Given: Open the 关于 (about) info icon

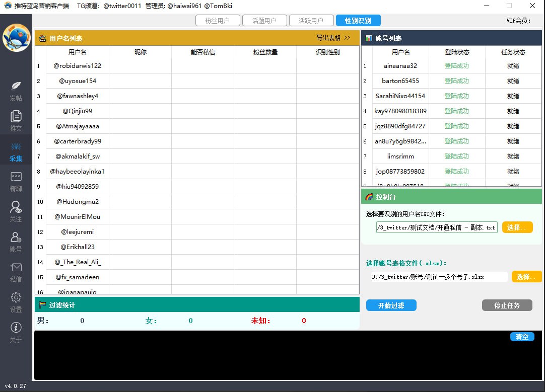Looking at the screenshot, I should [16, 328].
